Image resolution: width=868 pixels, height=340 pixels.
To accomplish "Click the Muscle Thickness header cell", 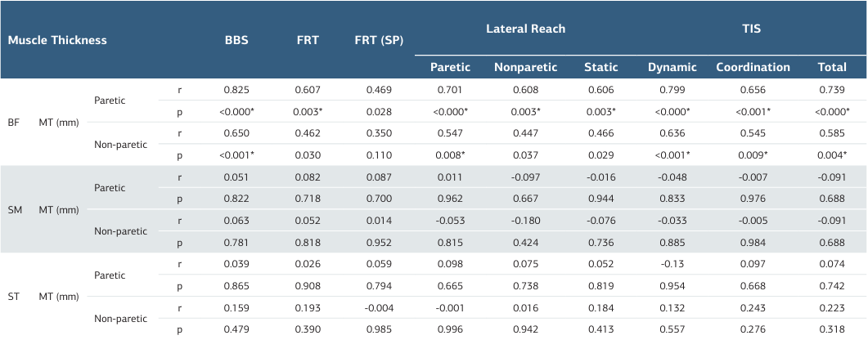I will pyautogui.click(x=57, y=39).
